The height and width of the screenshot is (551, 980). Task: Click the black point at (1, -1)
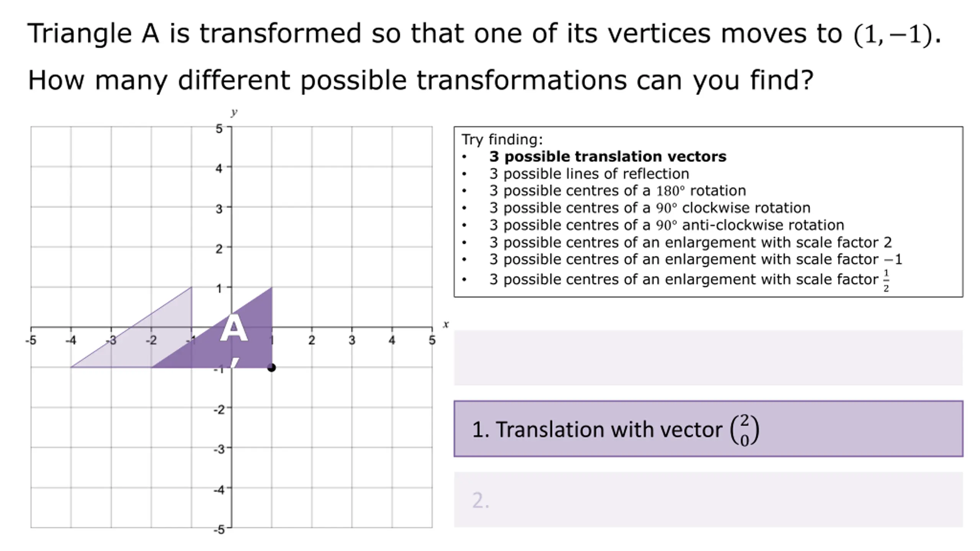(x=271, y=368)
